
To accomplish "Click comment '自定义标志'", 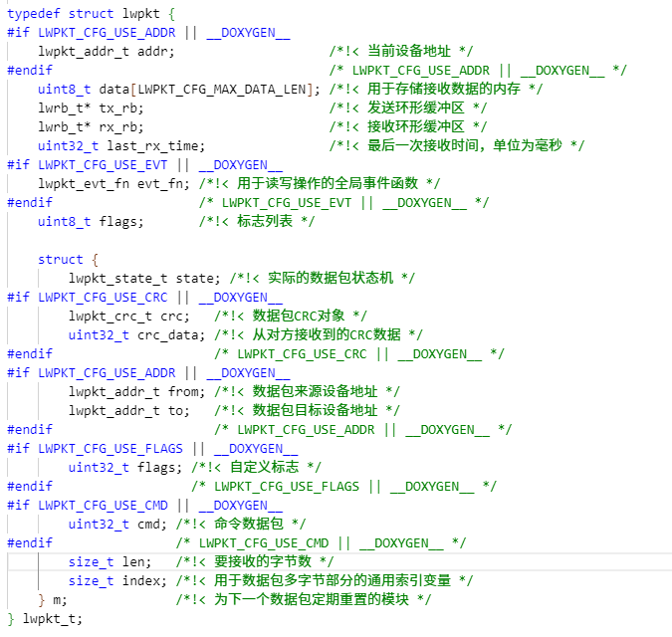I will (264, 467).
